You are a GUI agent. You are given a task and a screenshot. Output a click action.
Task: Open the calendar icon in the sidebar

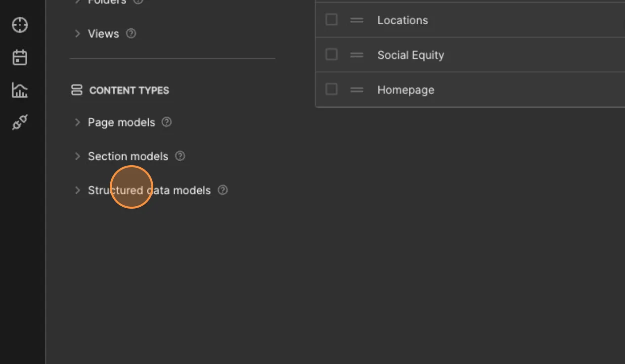pos(20,57)
